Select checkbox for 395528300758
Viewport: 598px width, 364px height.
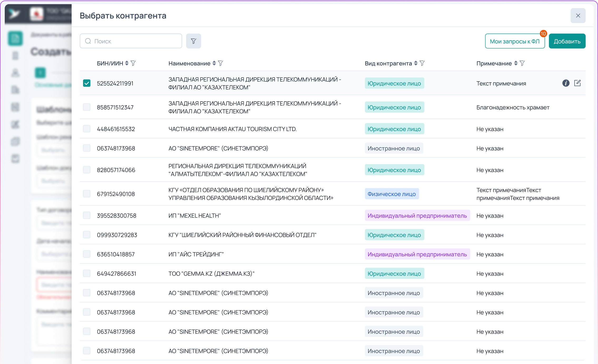tap(87, 215)
